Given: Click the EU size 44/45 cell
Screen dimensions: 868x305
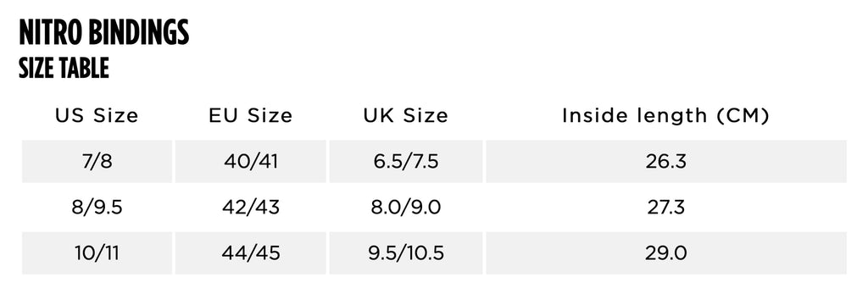Looking at the screenshot, I should pos(251,253).
